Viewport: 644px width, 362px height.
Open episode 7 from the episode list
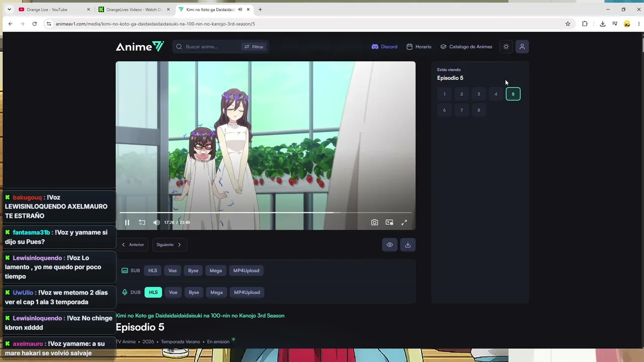pos(461,110)
